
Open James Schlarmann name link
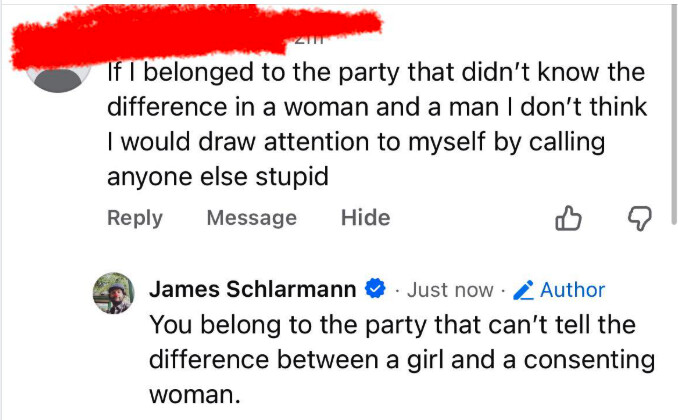click(x=252, y=290)
